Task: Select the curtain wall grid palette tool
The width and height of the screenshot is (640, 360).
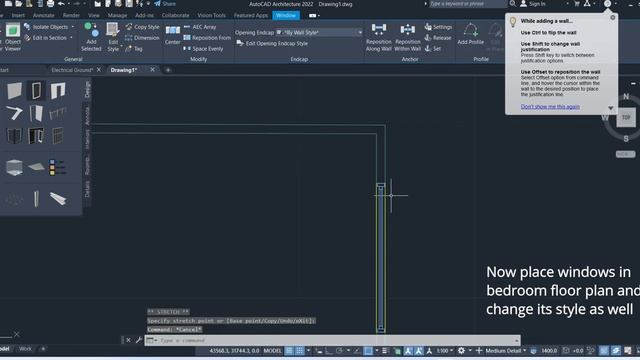Action: pyautogui.click(x=58, y=136)
